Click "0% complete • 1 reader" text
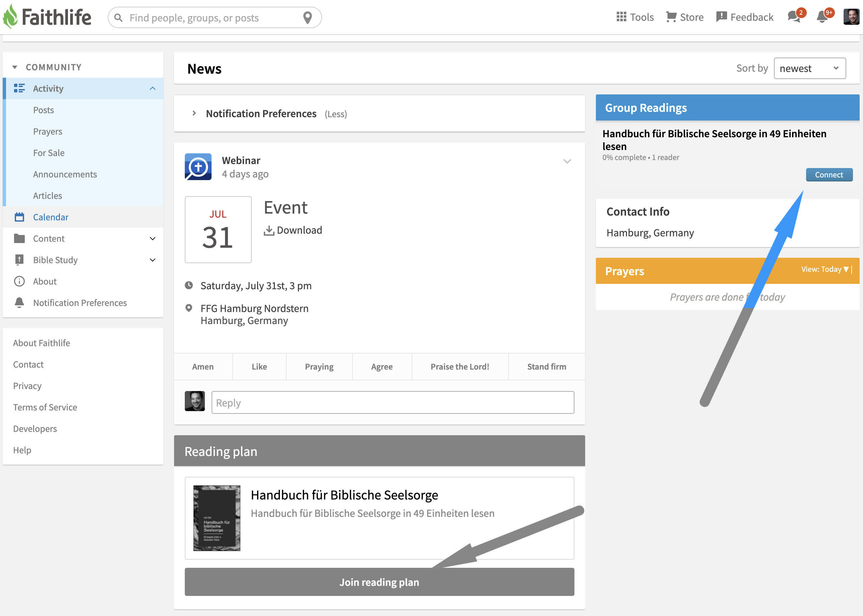The height and width of the screenshot is (616, 863). pos(641,157)
